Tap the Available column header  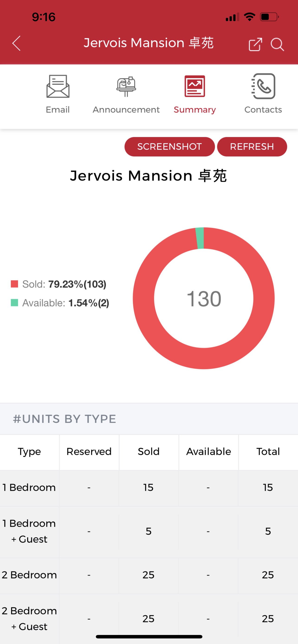208,452
